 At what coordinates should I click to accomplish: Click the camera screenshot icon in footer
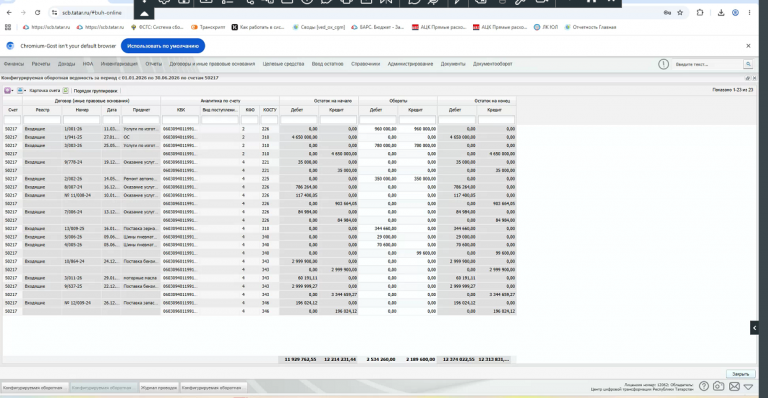pyautogui.click(x=719, y=386)
